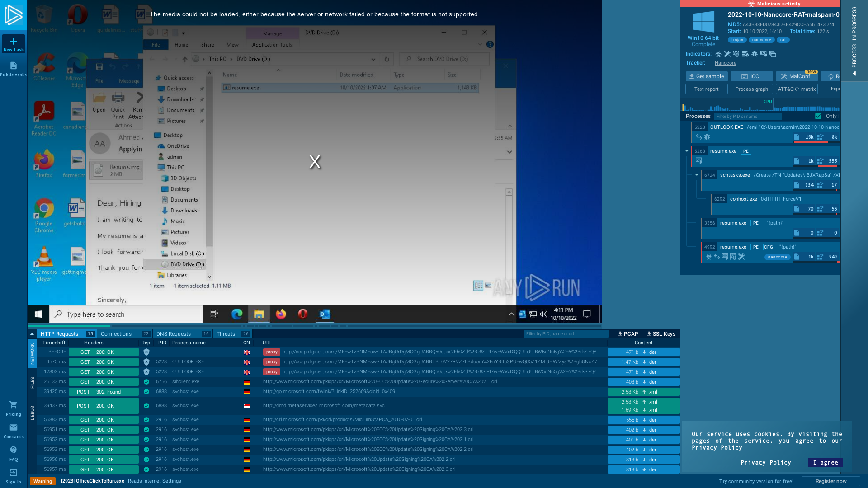Open the DNS Requests tab
Screen dimensions: 868x488
pyautogui.click(x=174, y=333)
